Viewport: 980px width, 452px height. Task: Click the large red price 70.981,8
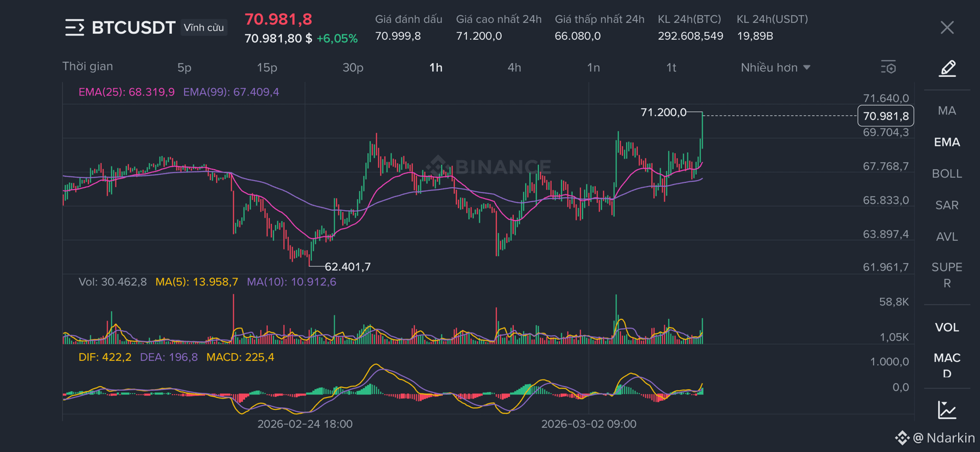coord(278,19)
